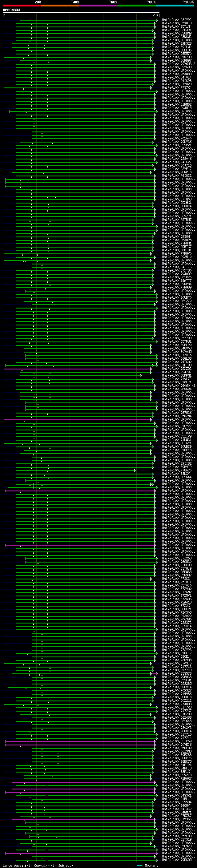Select hit label UniRef100_Q0VEI6
Screen dimensions: 197x868
(177, 745)
